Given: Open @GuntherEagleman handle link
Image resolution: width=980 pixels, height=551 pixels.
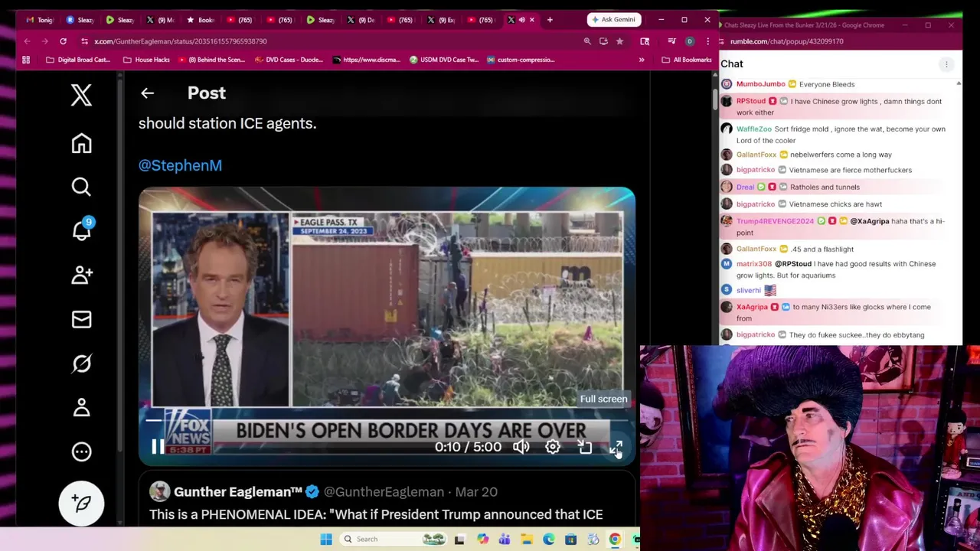Looking at the screenshot, I should (x=384, y=492).
